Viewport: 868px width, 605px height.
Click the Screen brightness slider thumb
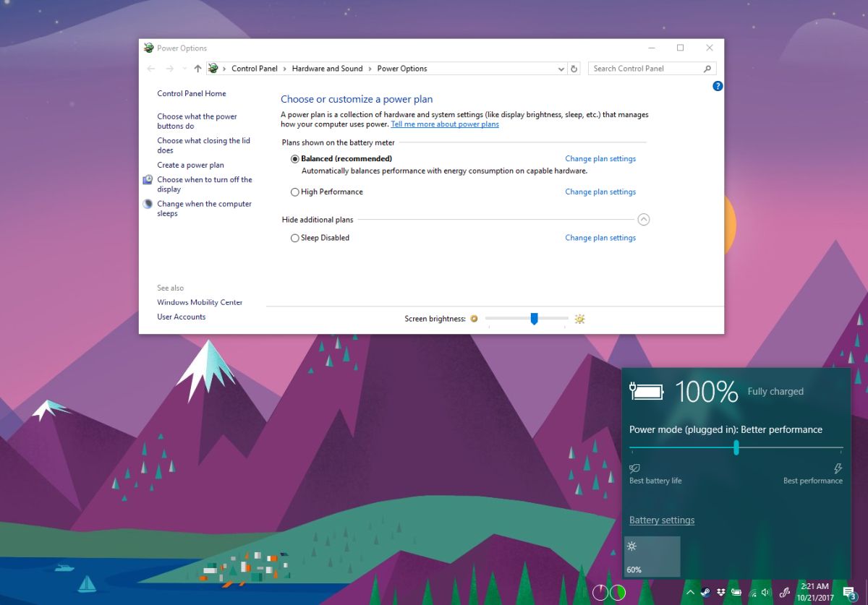point(534,319)
